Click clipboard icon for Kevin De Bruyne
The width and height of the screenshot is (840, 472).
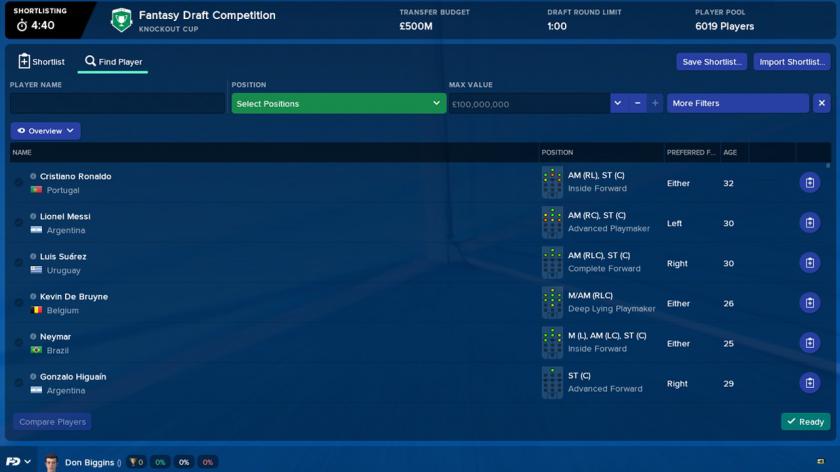(809, 303)
